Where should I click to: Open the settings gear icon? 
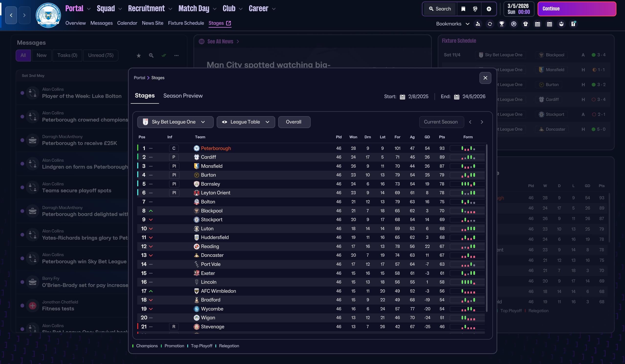point(489,9)
